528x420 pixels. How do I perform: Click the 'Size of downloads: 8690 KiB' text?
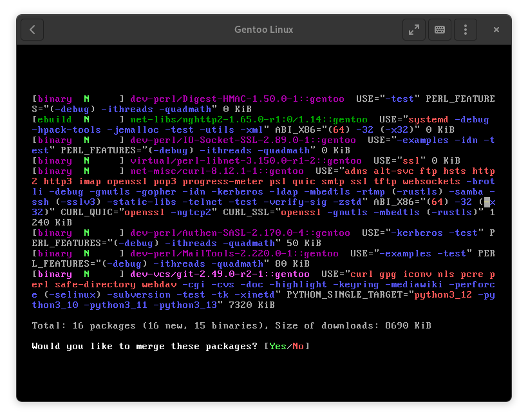(x=353, y=326)
